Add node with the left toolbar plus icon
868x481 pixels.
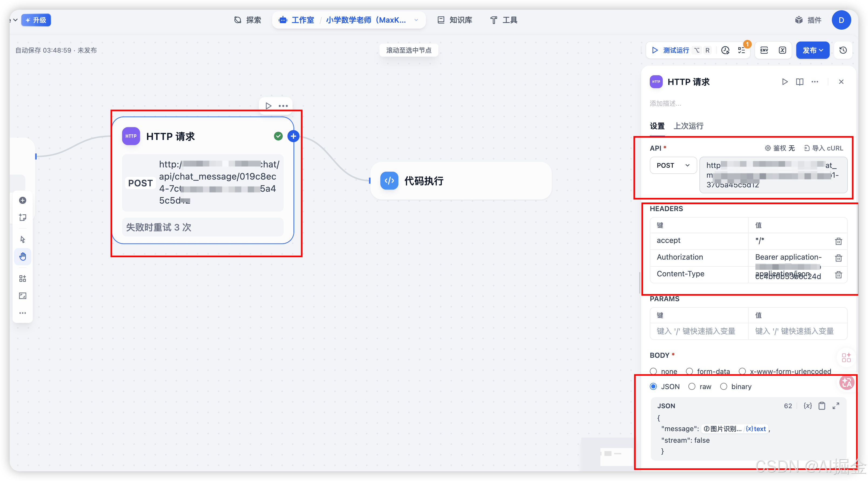(x=23, y=200)
